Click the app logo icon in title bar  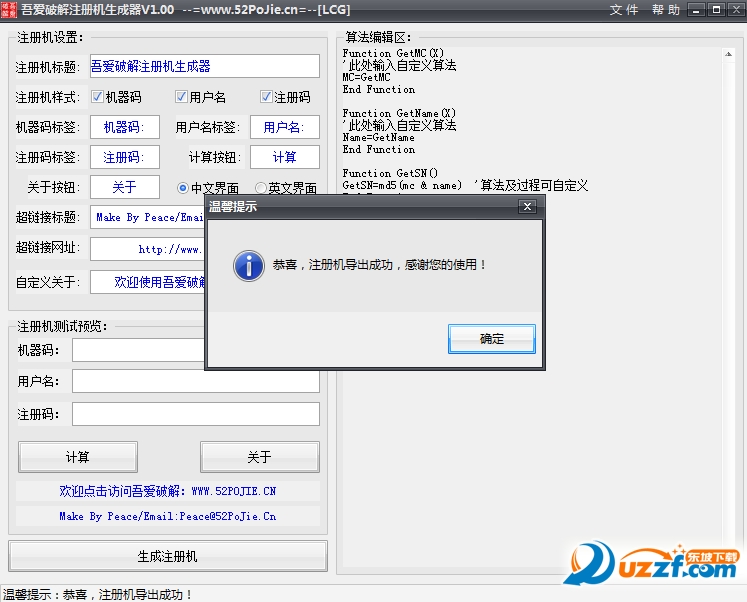[x=9, y=9]
